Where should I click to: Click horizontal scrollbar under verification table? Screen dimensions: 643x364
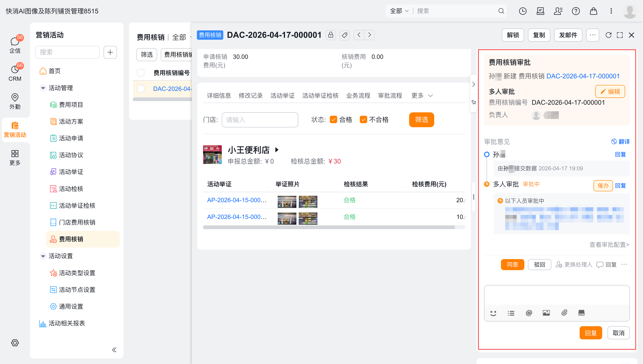point(329,227)
